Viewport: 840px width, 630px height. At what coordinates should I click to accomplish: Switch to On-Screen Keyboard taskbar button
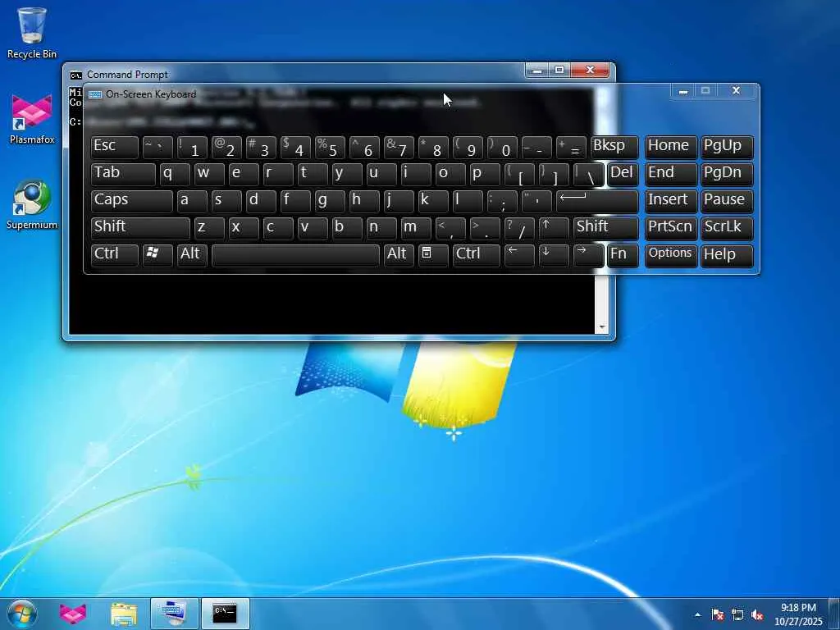pos(174,614)
